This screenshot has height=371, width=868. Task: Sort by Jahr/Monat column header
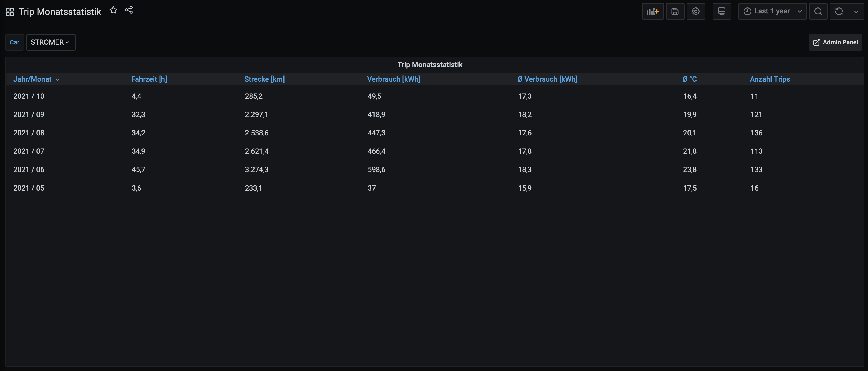pos(32,79)
